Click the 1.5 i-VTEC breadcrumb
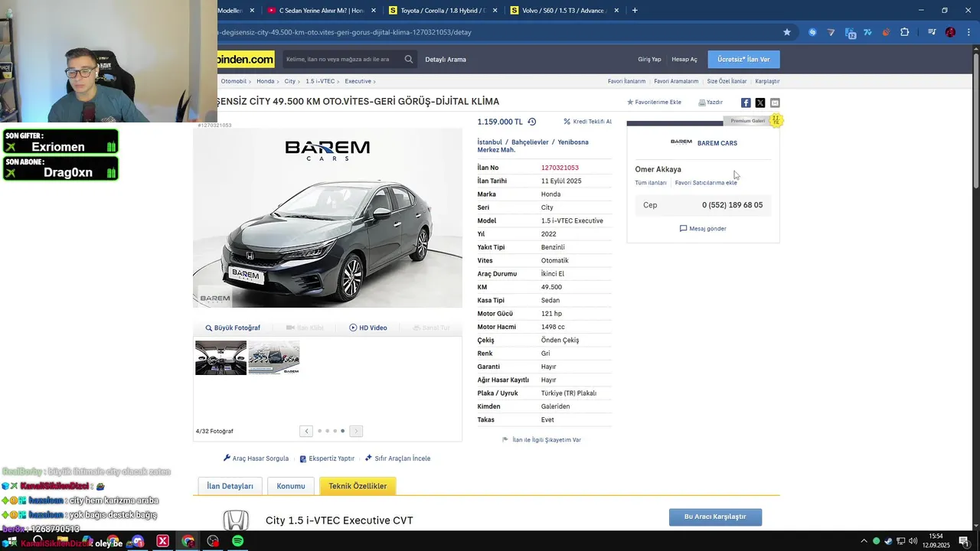Screen dimensions: 980x551 click(x=320, y=81)
